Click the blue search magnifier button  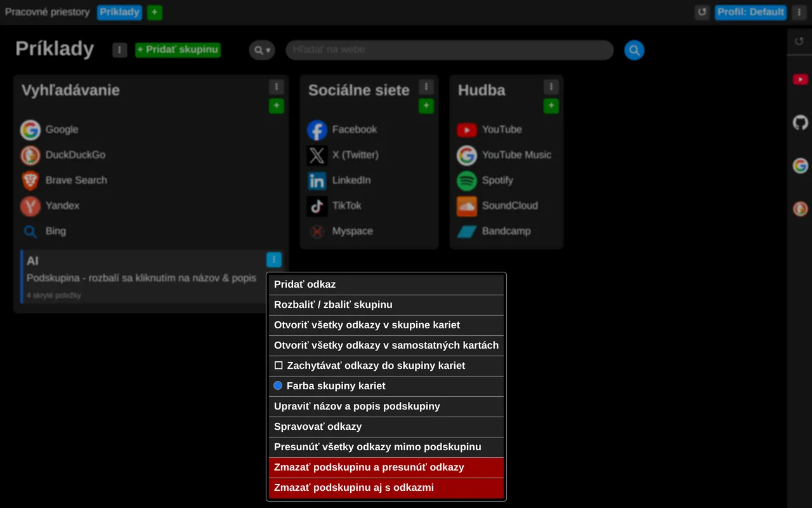coord(634,50)
